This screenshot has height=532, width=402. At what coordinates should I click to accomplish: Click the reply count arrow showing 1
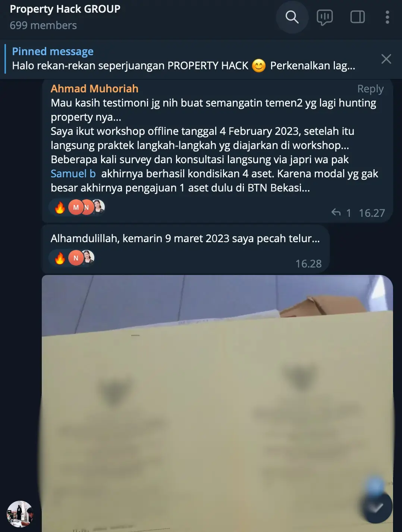tap(341, 213)
